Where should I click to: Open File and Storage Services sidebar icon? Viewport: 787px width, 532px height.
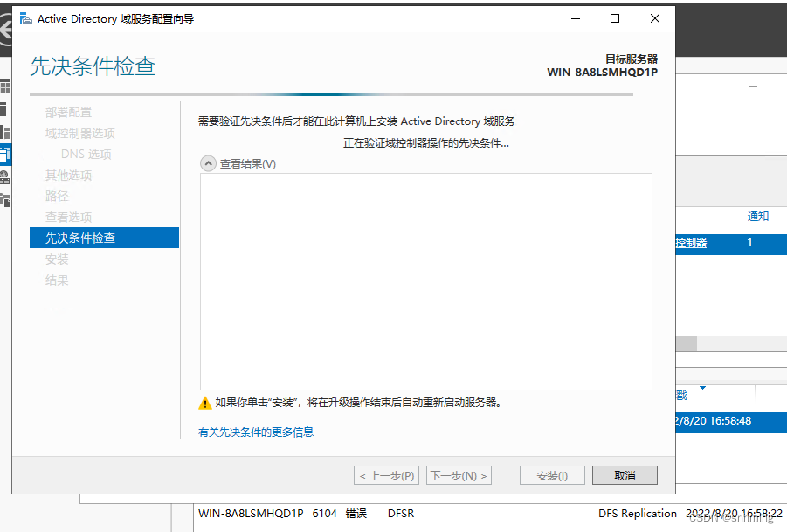click(x=5, y=200)
